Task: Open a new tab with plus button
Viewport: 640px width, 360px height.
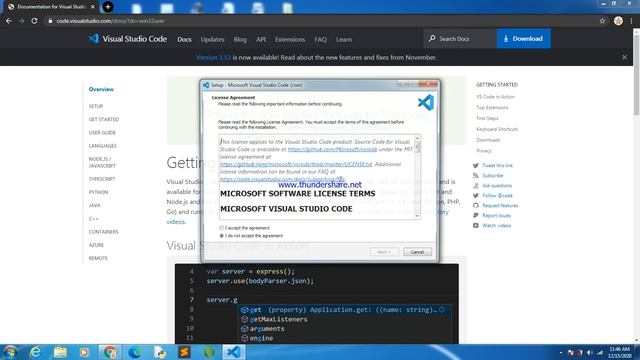Action: [x=108, y=7]
